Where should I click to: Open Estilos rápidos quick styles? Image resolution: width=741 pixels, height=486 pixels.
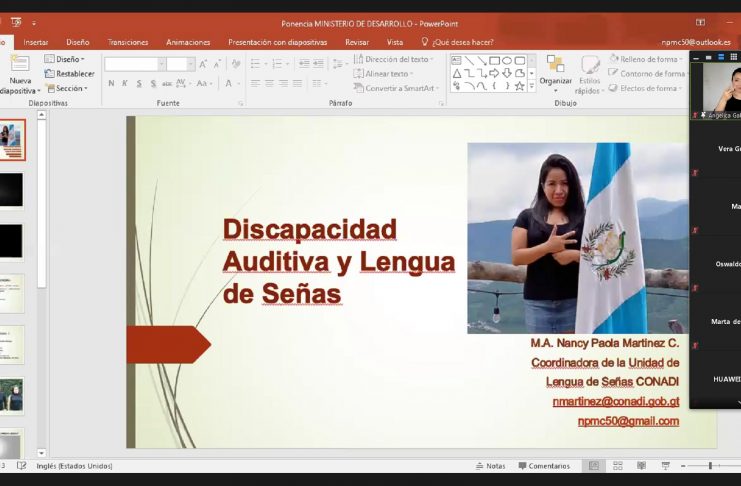(x=589, y=70)
